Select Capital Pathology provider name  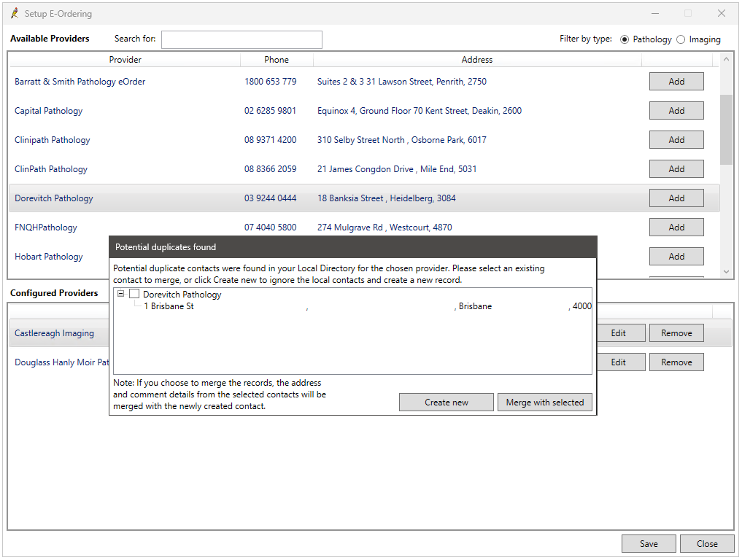48,111
